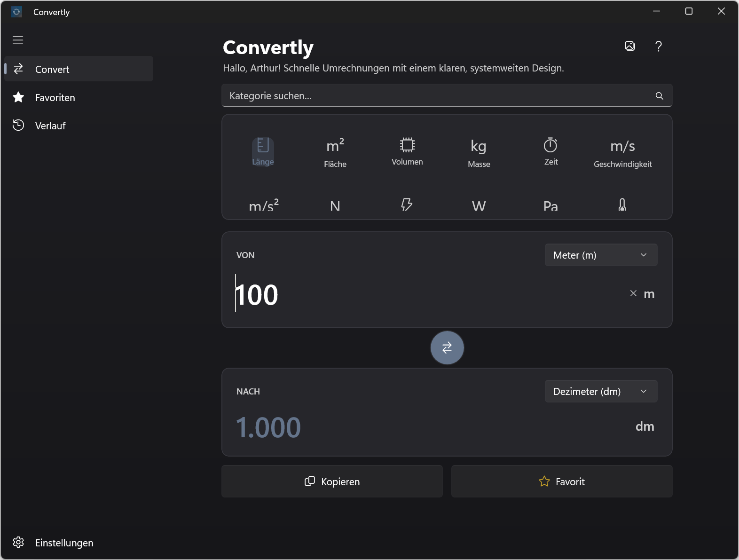Choose the thermometer temperature category

(x=622, y=205)
